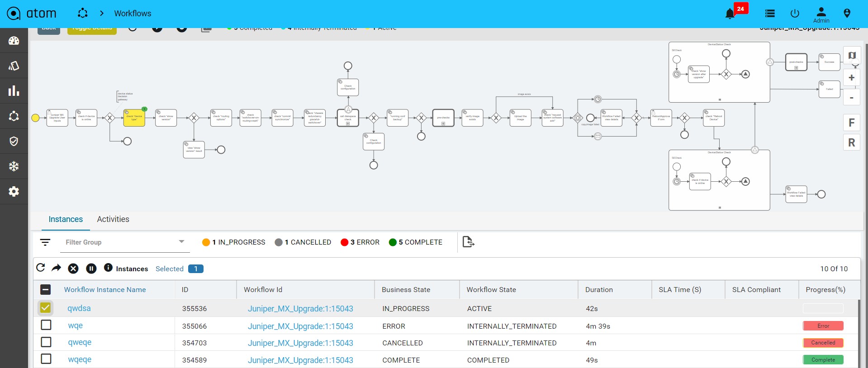Uncheck the qwdsa instance checkbox
This screenshot has height=368, width=868.
46,308
